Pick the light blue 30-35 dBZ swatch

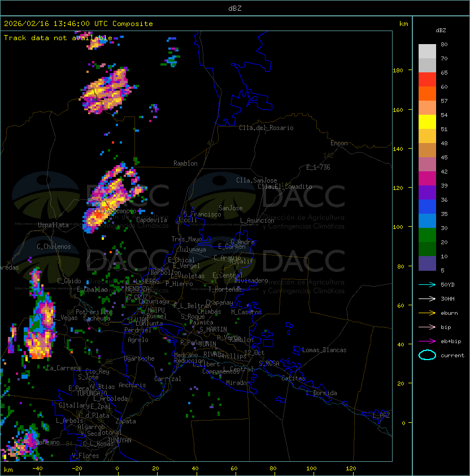(427, 220)
